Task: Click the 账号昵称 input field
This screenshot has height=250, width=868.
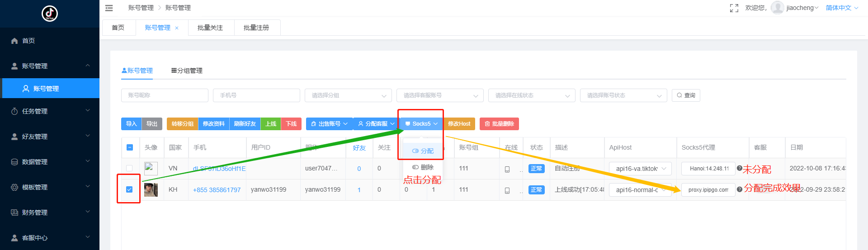Action: pyautogui.click(x=165, y=95)
